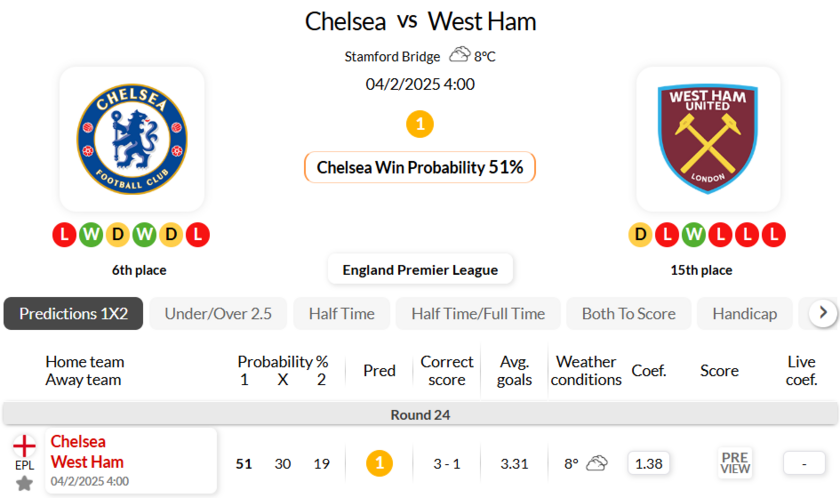Click the PREVIEW button in Score column
The image size is (840, 498).
pyautogui.click(x=735, y=463)
